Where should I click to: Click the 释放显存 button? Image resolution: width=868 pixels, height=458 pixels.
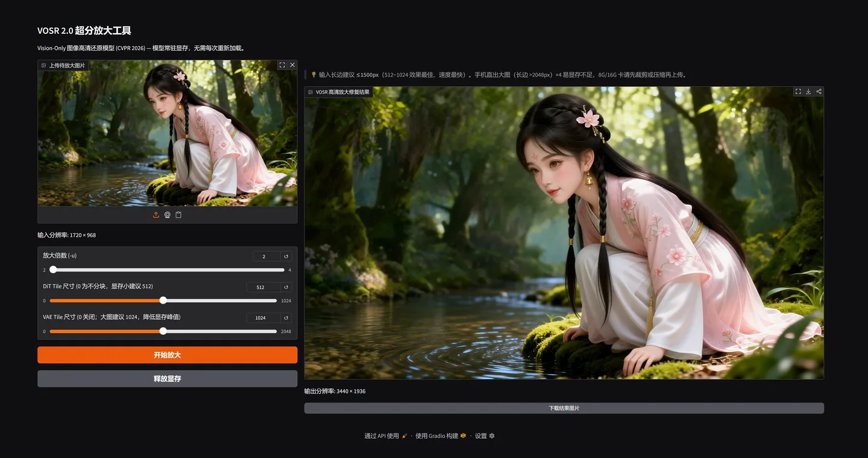click(168, 379)
